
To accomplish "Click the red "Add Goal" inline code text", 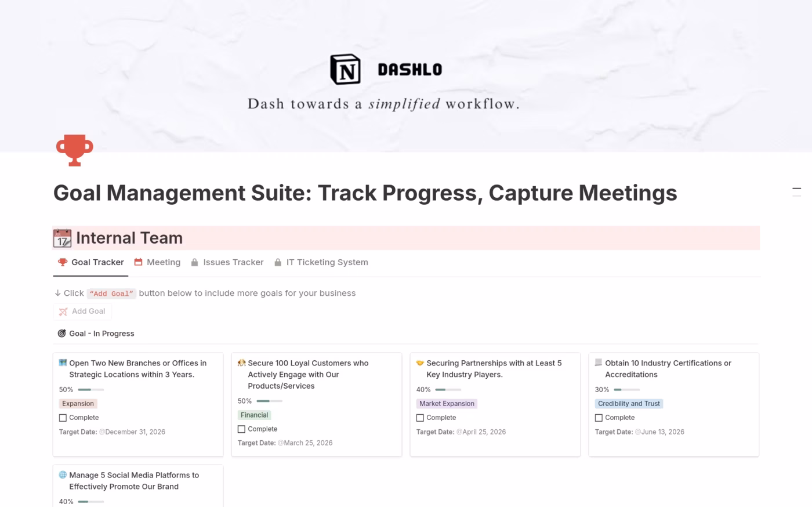I will click(111, 294).
